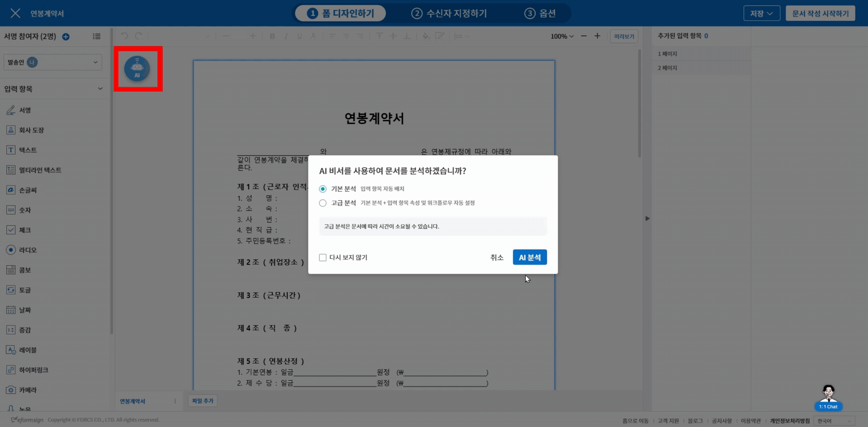Add signer with plus icon
The image size is (868, 427).
66,37
